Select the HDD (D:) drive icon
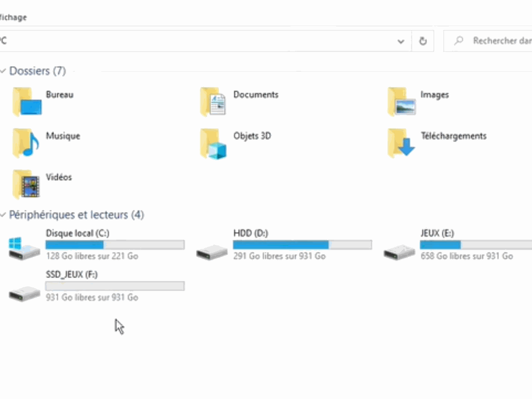Viewport: 532px width, 399px height. click(212, 252)
